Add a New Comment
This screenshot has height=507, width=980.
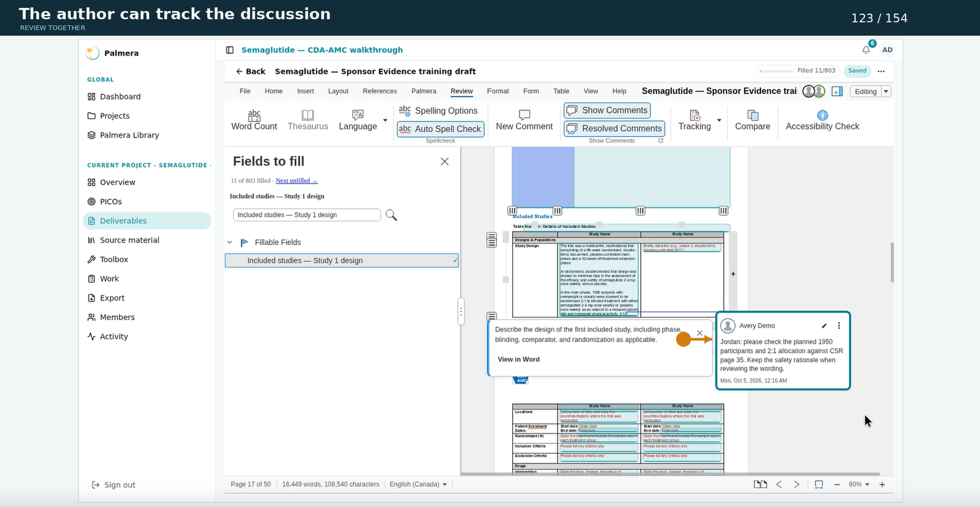(524, 120)
